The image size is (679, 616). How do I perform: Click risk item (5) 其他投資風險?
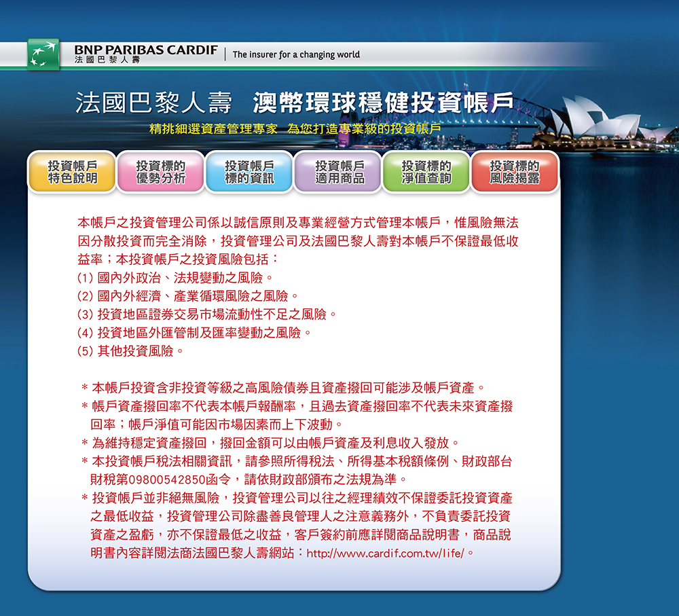tap(130, 351)
